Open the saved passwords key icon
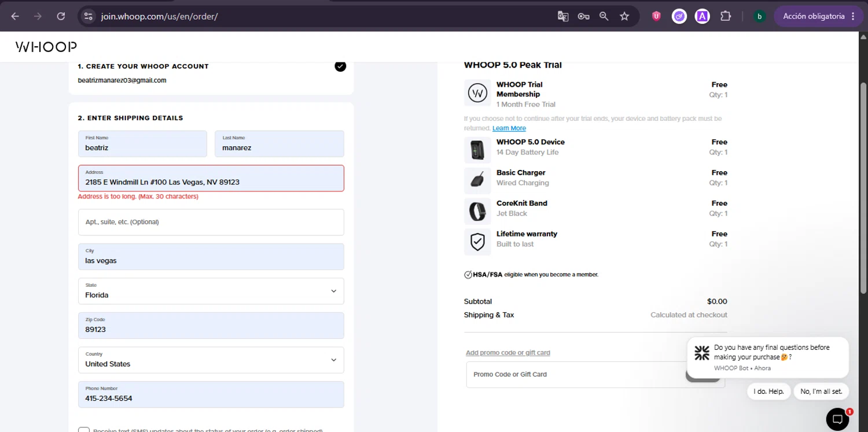868x432 pixels. [583, 16]
